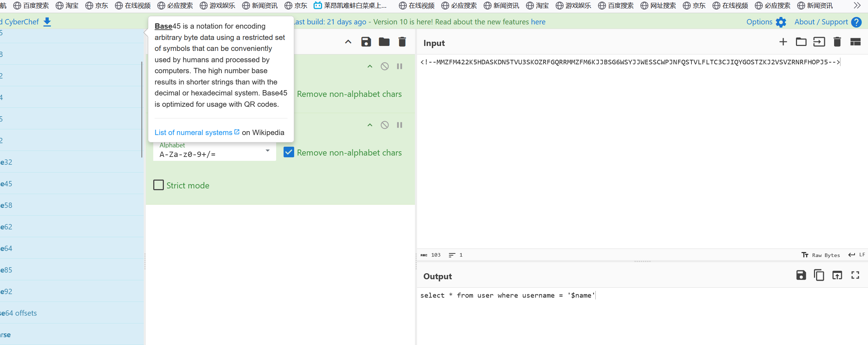Screen dimensions: 868x345
Task: Uncheck the lower Remove non-alphabet chars checkbox
Action: [289, 152]
